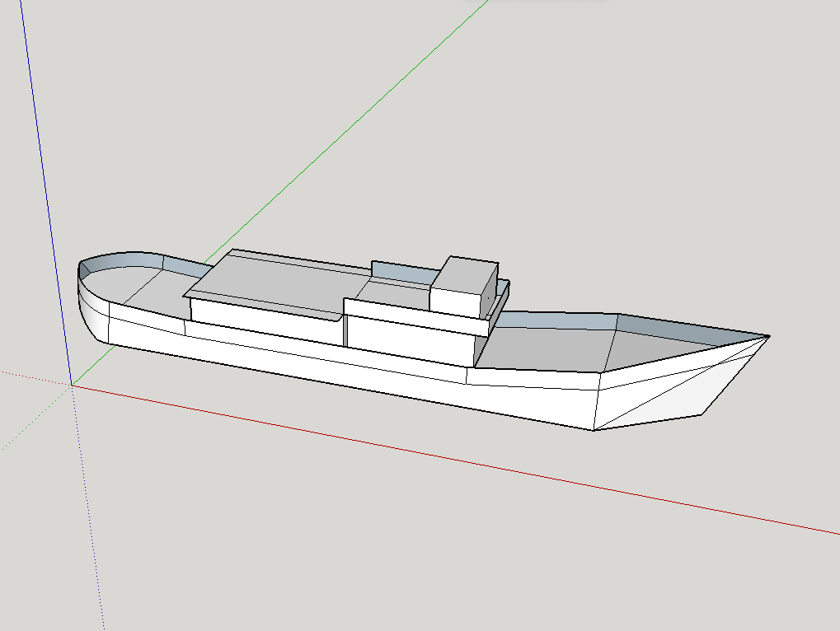
Task: Click the pointed bow tip of the boat
Action: (x=768, y=336)
